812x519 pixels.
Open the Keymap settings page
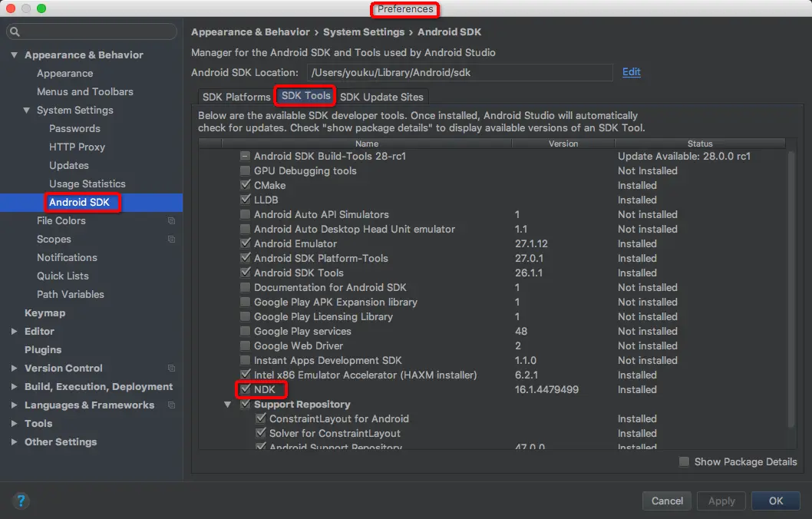click(x=45, y=312)
